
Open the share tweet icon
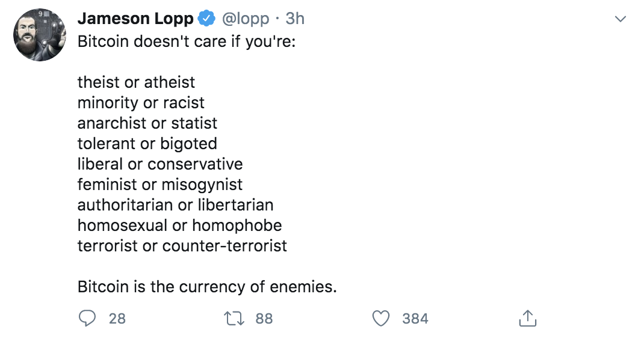527,318
